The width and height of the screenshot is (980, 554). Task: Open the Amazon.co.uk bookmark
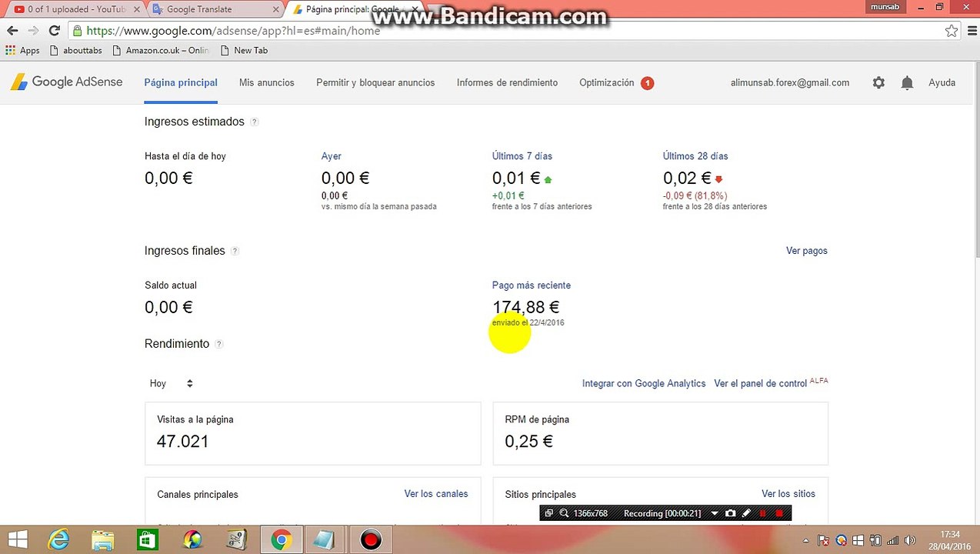[x=160, y=50]
